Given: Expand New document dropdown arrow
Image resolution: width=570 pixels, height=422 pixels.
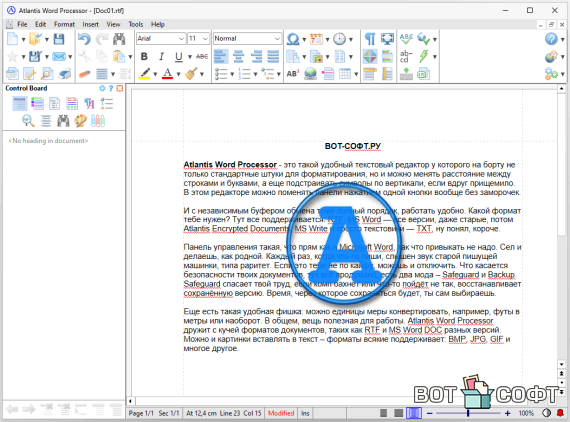Looking at the screenshot, I should coord(23,39).
